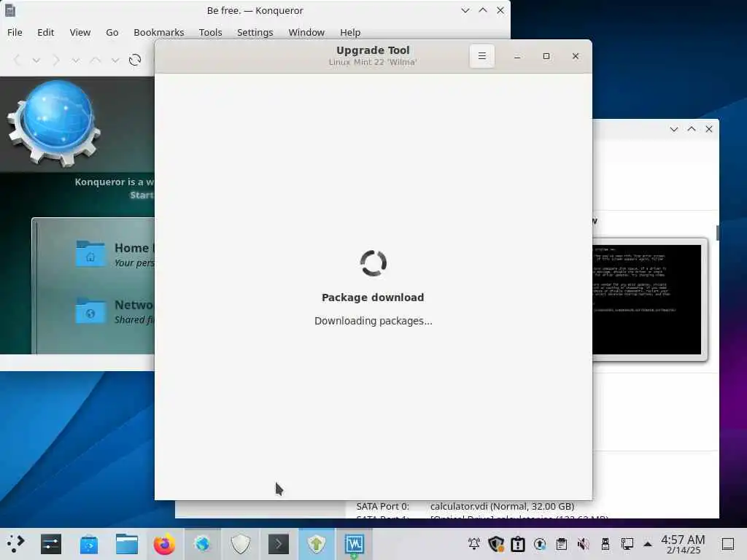Close the VirtualBox window
This screenshot has width=747, height=560.
coord(709,129)
